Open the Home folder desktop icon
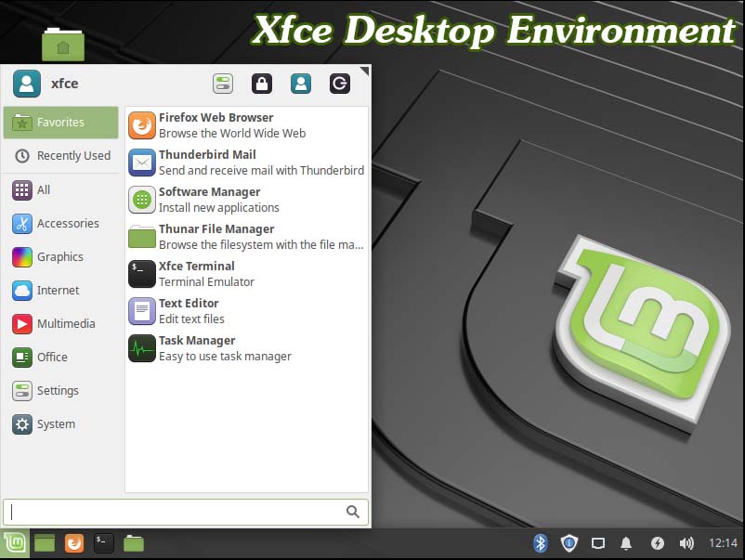 point(63,45)
